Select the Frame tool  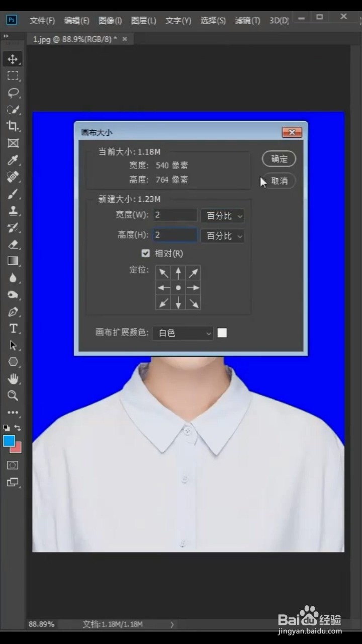coord(13,143)
